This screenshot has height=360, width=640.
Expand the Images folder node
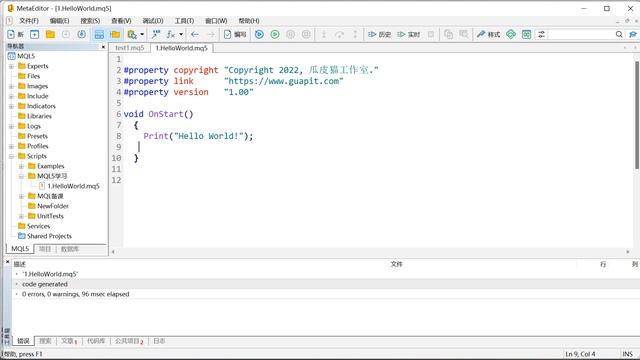tap(11, 86)
